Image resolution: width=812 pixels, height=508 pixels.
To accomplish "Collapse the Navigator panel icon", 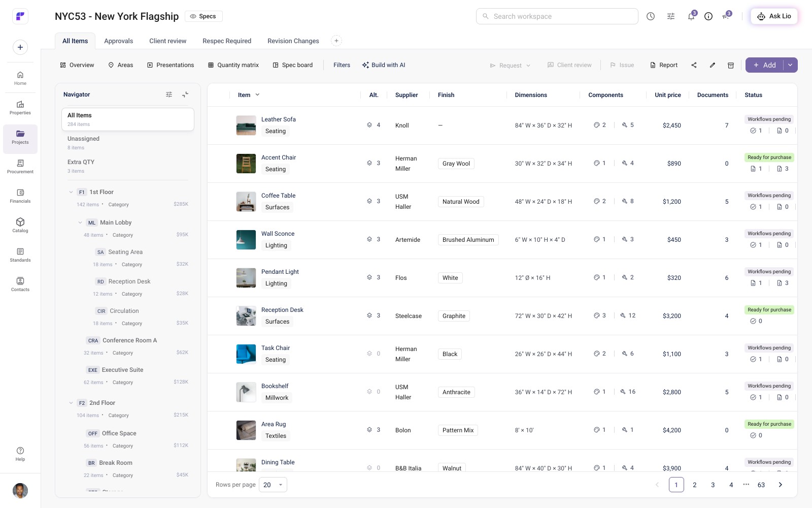I will coord(185,94).
